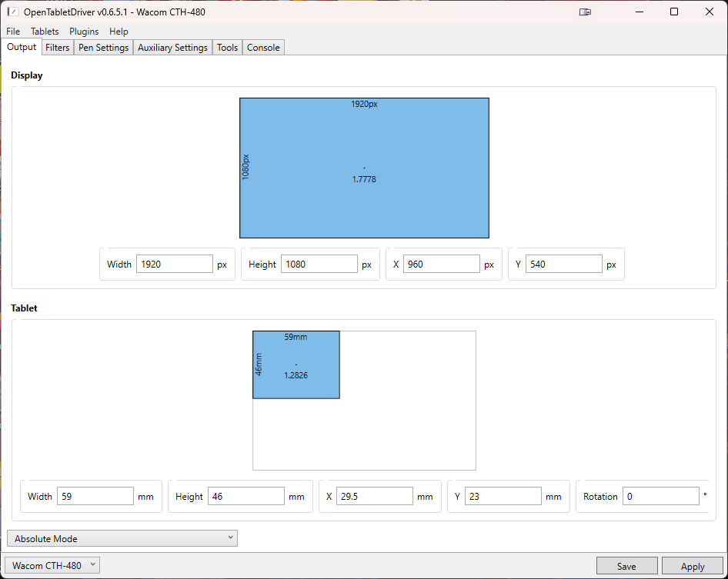Focus the tablet Rotation input field
Image resolution: width=728 pixels, height=579 pixels.
(660, 497)
